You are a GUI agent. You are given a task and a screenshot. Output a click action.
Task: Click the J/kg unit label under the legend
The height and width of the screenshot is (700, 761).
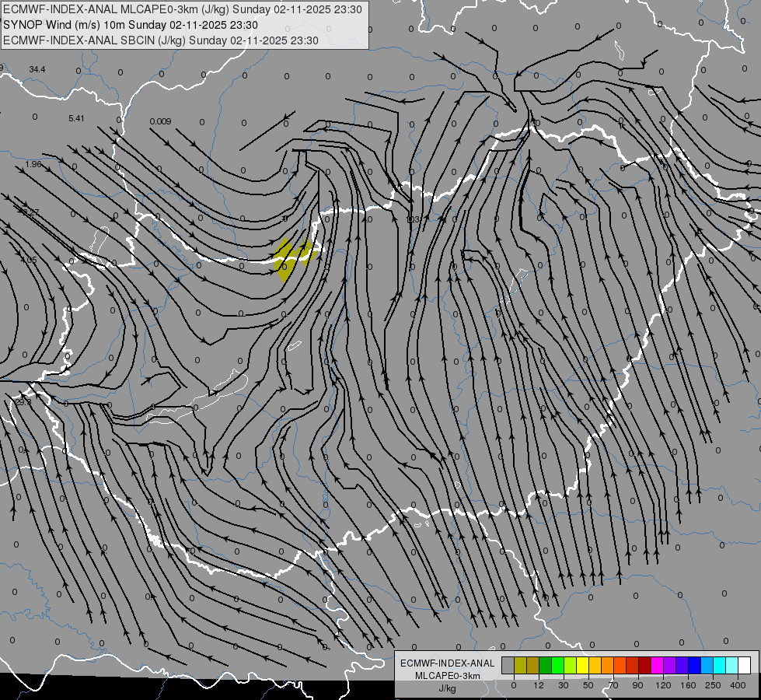point(448,688)
